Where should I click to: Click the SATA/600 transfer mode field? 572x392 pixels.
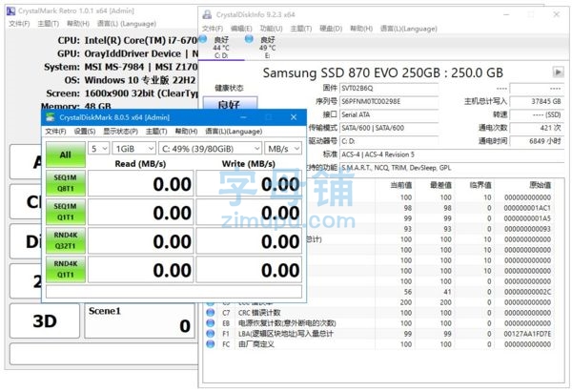[x=389, y=128]
